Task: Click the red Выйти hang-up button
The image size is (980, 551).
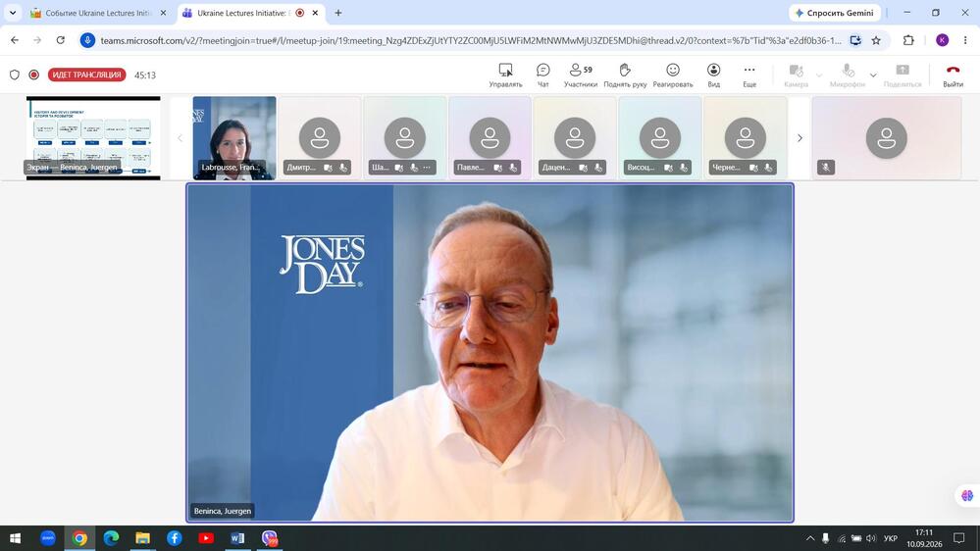Action: click(953, 75)
